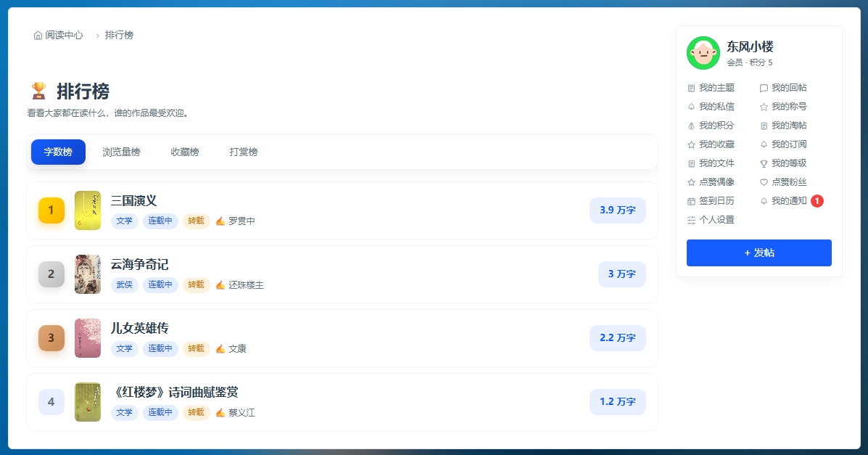Open 点赞偶像 in the user panel

[711, 181]
